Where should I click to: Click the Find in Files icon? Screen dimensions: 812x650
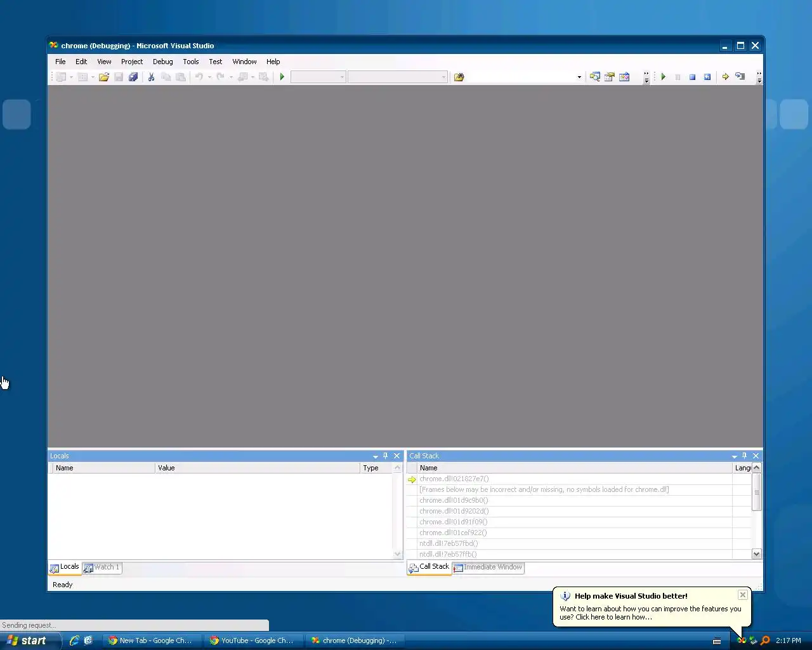(x=459, y=77)
